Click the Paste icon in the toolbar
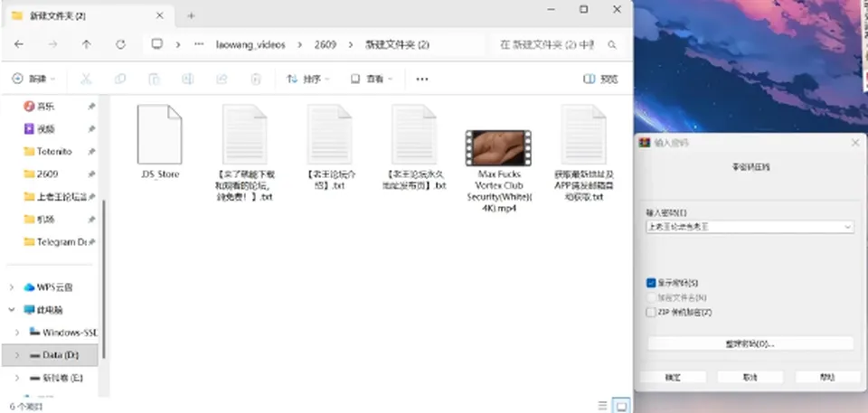Screen dimensions: 868x413 click(x=154, y=80)
